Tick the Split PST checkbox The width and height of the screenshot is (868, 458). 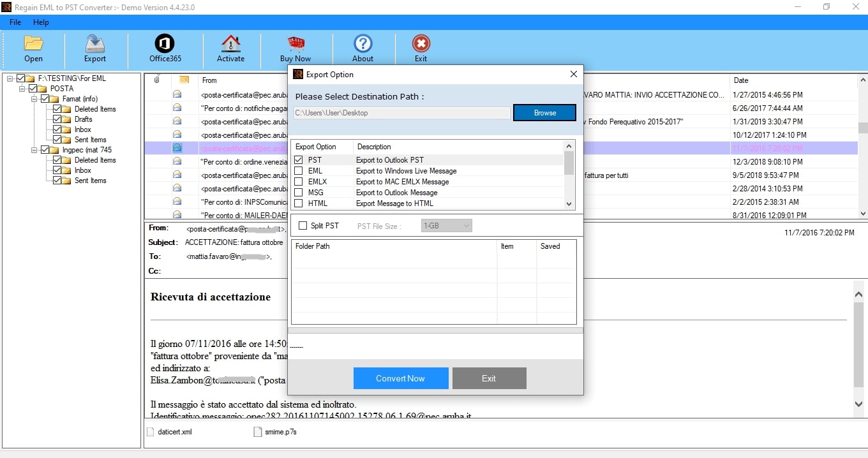[303, 226]
